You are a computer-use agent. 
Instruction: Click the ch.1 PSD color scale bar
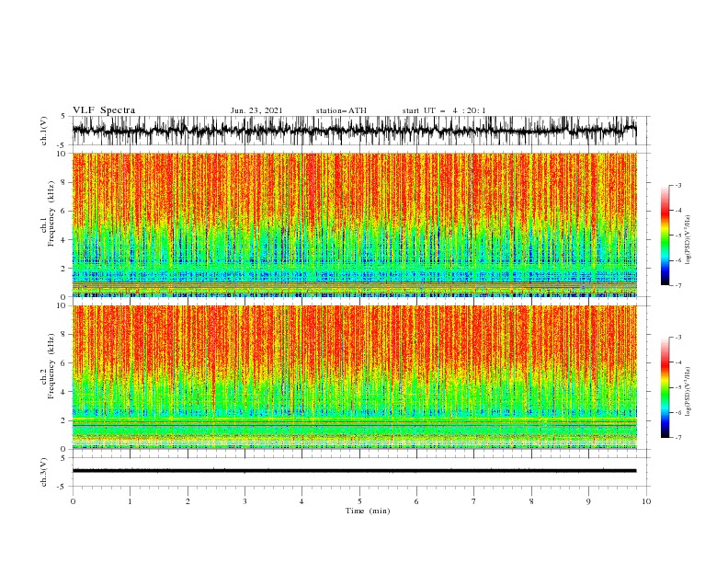(665, 235)
